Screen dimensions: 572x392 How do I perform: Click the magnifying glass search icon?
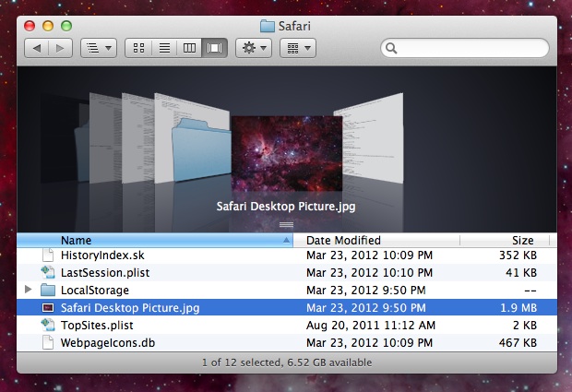[x=391, y=48]
